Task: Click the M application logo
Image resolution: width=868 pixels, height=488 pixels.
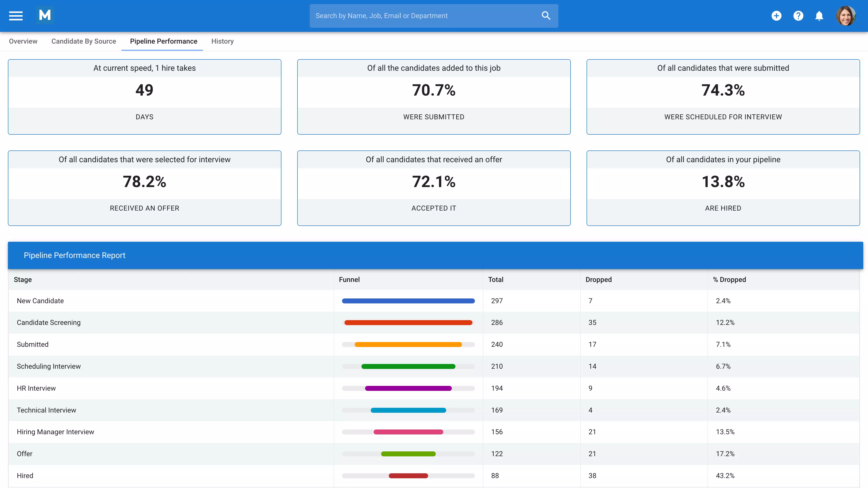Action: coord(45,15)
